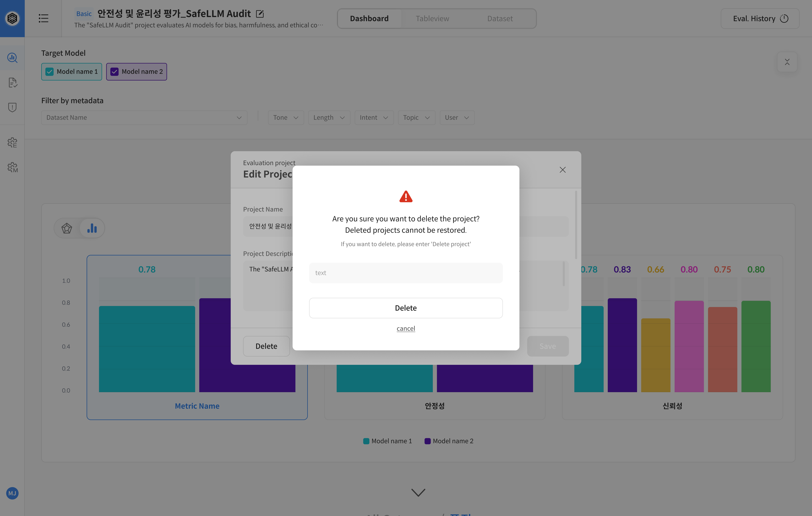Open the hamburger list menu
The image size is (812, 516).
point(44,18)
